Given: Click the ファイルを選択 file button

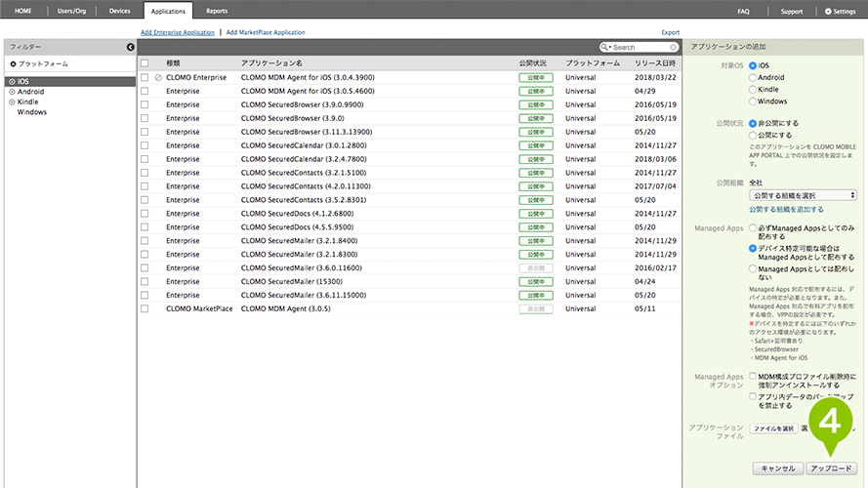Looking at the screenshot, I should click(x=773, y=428).
